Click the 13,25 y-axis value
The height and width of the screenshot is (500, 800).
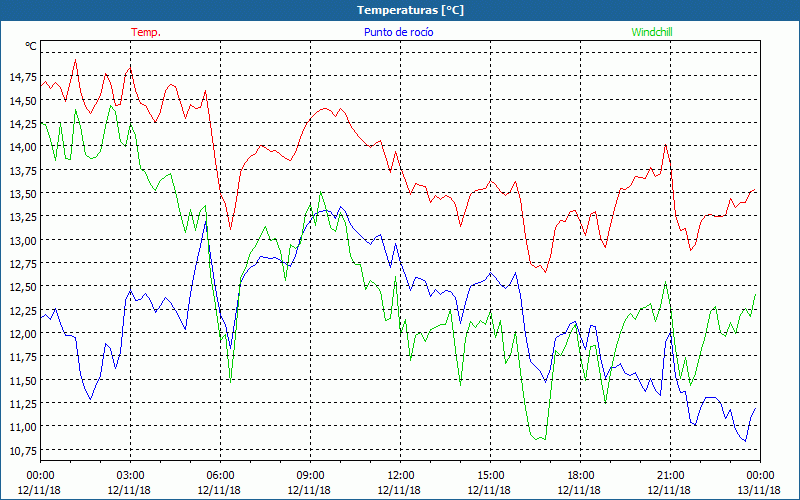pyautogui.click(x=23, y=217)
